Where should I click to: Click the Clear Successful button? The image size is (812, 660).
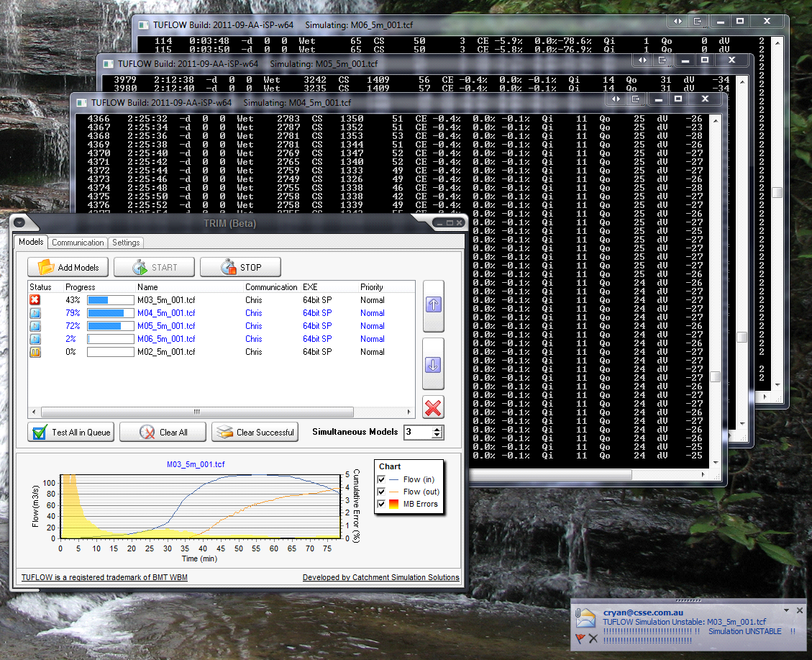coord(256,432)
